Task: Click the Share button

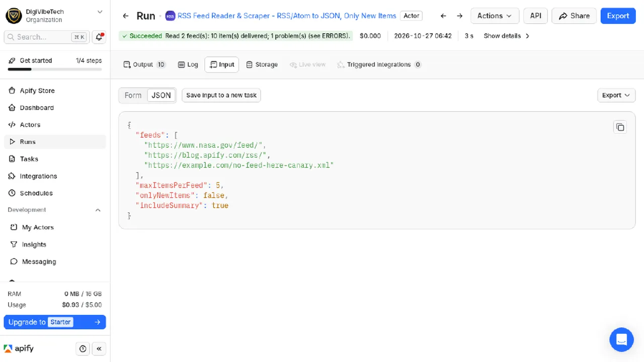Action: point(574,16)
